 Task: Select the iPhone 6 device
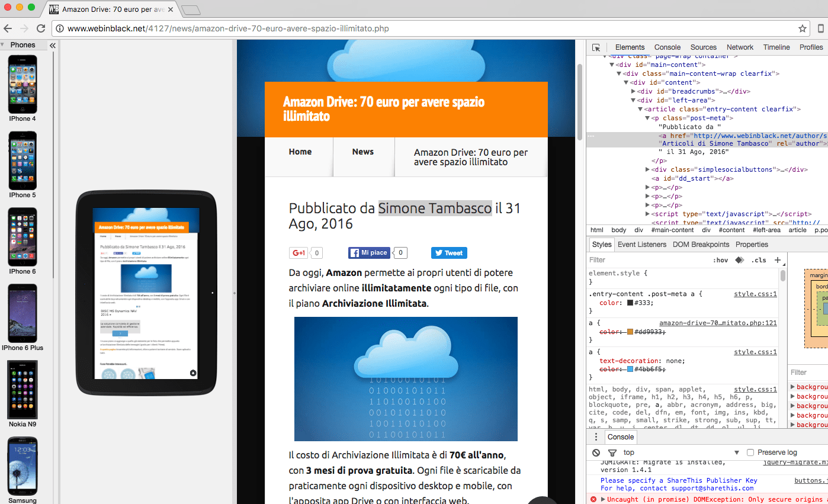click(x=23, y=241)
